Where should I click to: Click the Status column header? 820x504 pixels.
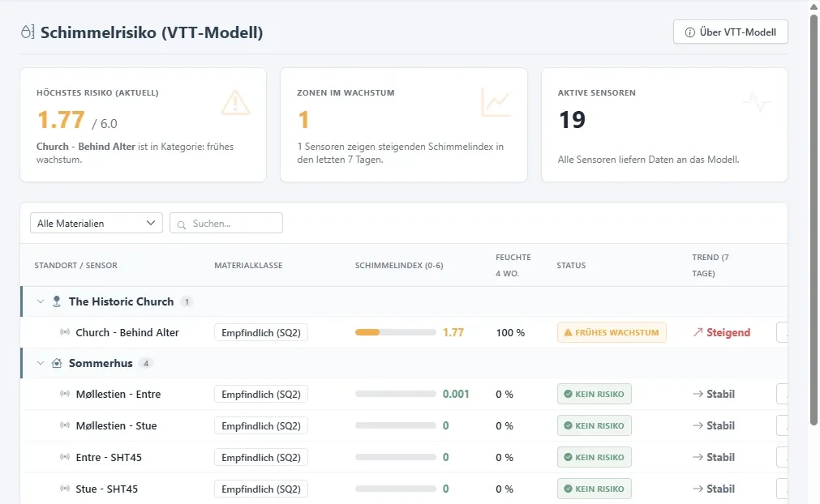(571, 265)
